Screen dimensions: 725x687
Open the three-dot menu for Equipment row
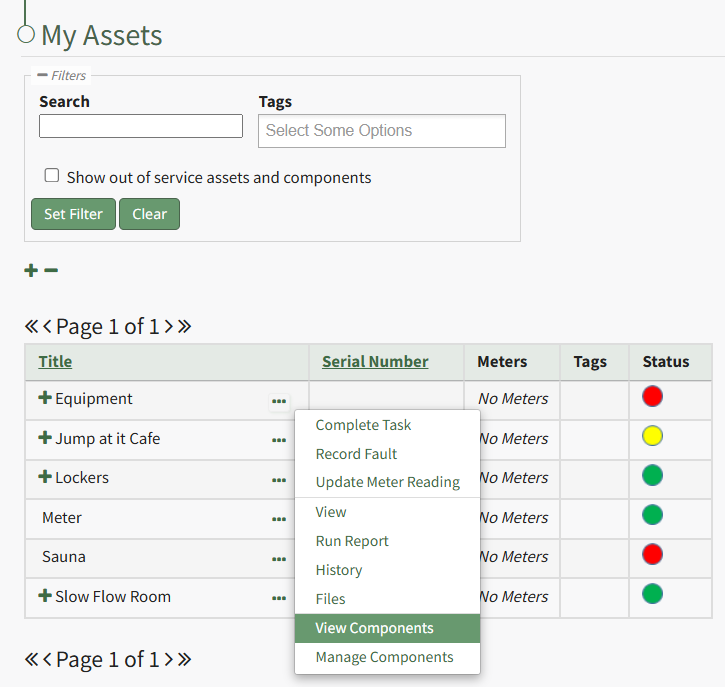point(279,402)
